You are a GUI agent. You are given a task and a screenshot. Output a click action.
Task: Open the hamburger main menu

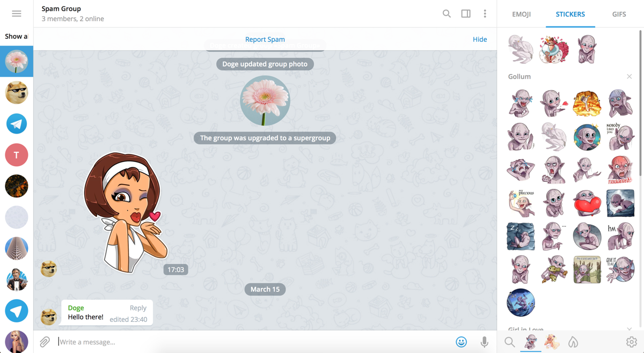point(17,13)
